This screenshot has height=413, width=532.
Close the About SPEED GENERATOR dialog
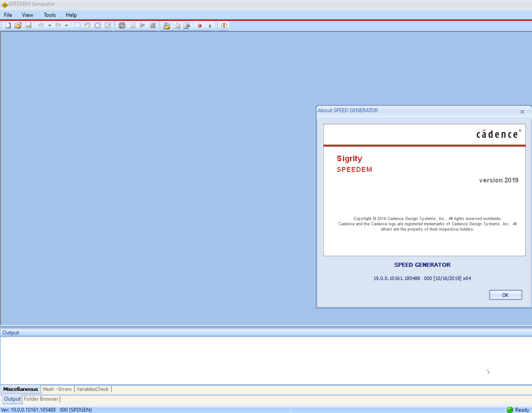522,112
